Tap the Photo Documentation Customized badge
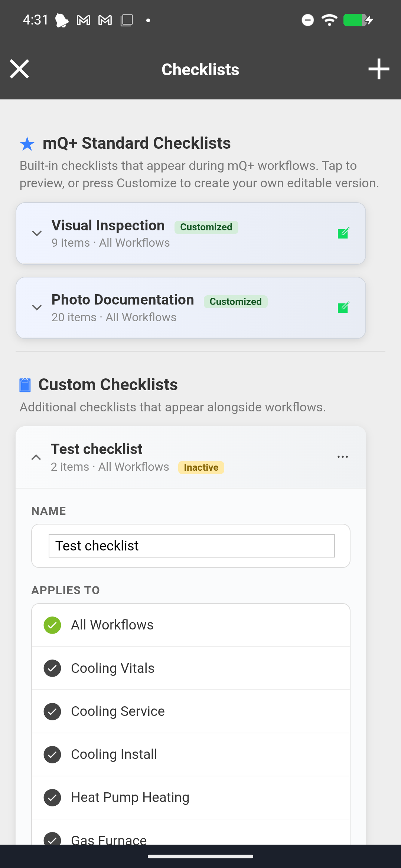This screenshot has width=401, height=868. click(x=235, y=302)
